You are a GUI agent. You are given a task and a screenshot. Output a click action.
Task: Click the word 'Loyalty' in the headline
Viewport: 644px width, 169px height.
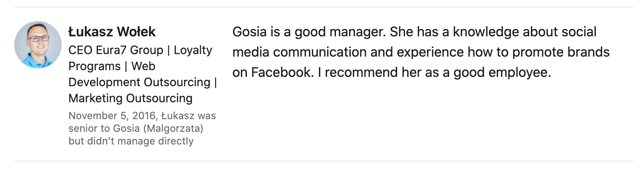coord(193,50)
